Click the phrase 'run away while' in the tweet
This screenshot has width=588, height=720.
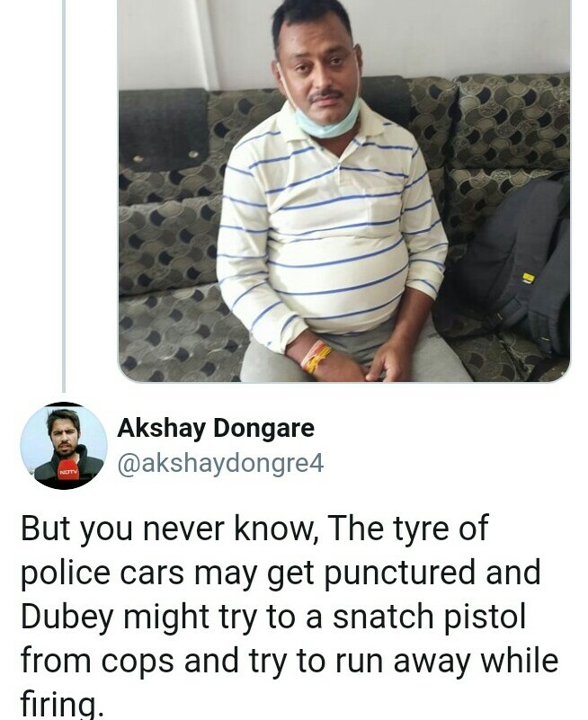[447, 661]
